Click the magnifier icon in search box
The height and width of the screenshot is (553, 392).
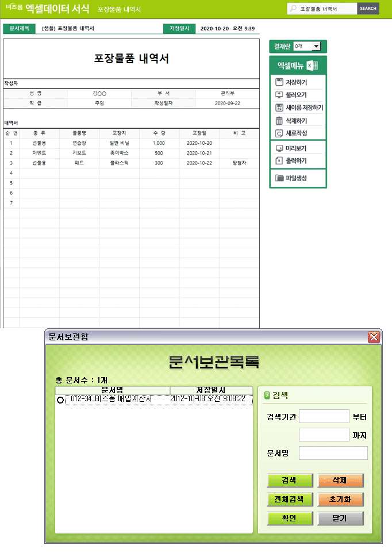pyautogui.click(x=293, y=9)
